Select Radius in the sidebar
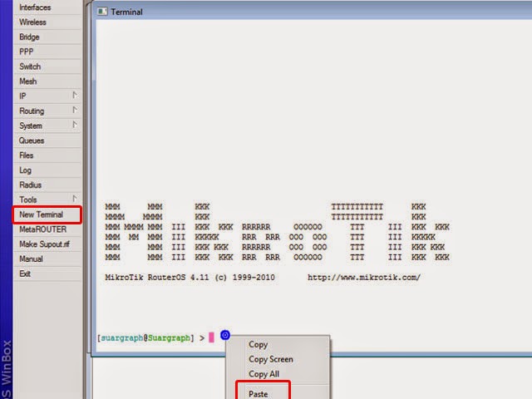 [47, 185]
